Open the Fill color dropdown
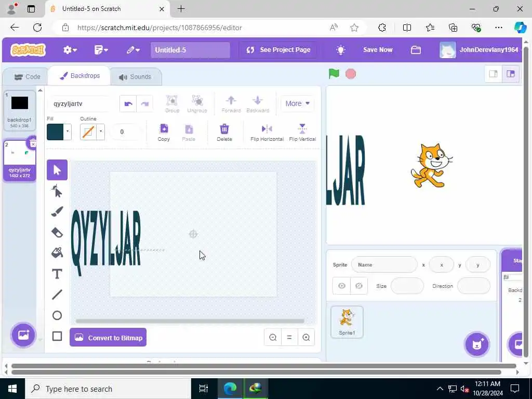Viewport: 532px width, 399px height. pyautogui.click(x=68, y=131)
